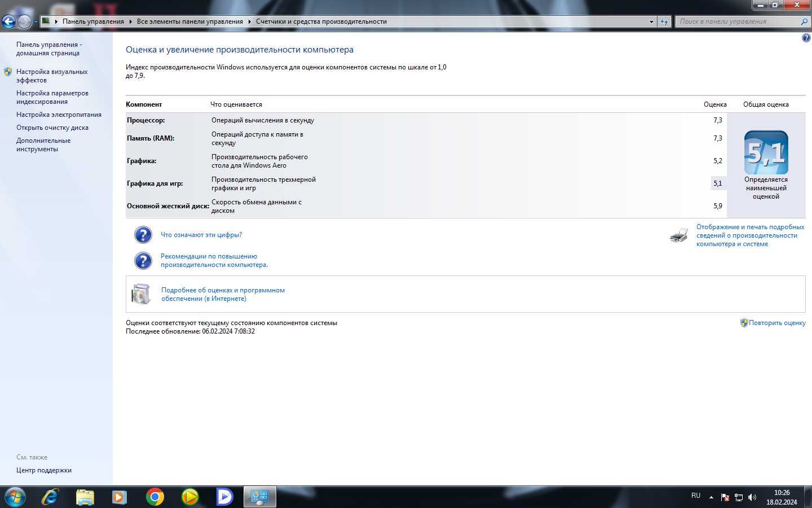The image size is (812, 508).
Task: Launch Internet Explorer from taskbar
Action: click(x=50, y=497)
